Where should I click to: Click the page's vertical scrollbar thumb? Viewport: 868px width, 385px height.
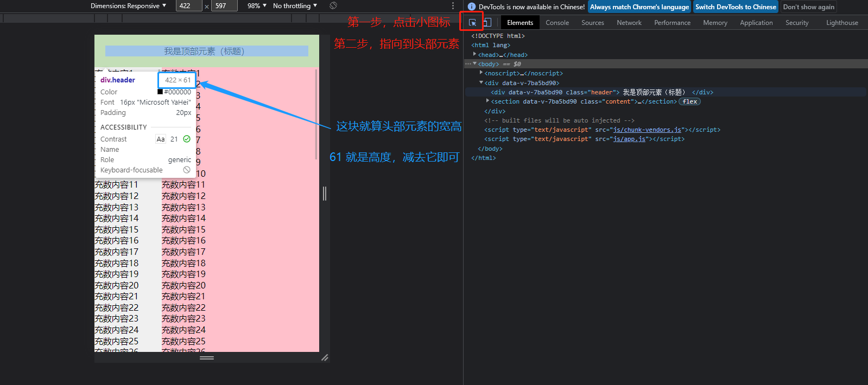(316, 114)
